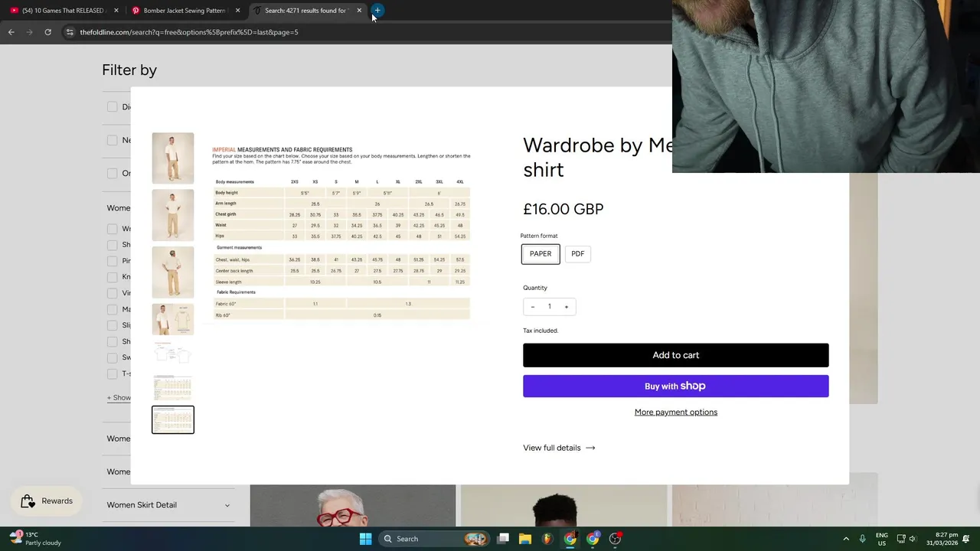View second thumbnail of model full body

(173, 215)
